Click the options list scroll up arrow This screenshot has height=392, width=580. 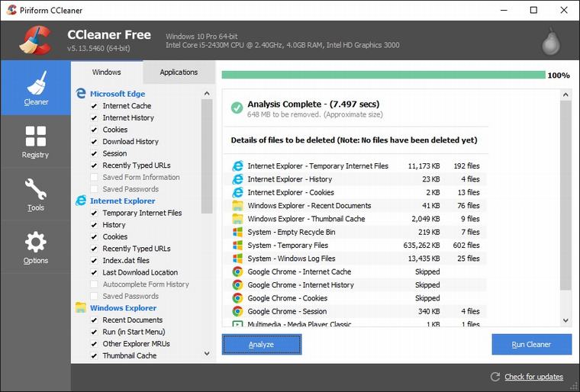[207, 94]
